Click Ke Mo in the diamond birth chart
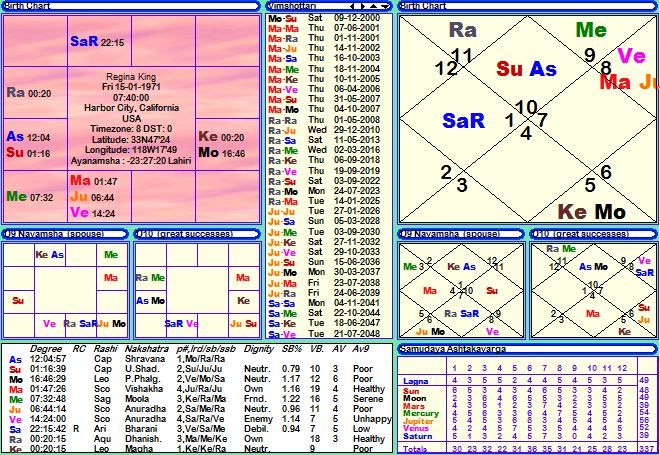Image resolution: width=660 pixels, height=455 pixels. pos(591,211)
